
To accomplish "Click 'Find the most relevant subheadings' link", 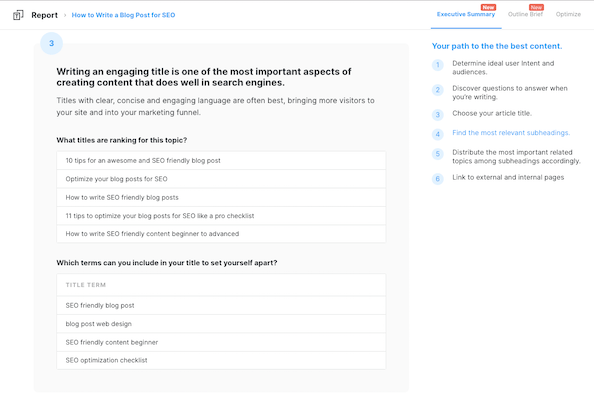I will point(511,133).
